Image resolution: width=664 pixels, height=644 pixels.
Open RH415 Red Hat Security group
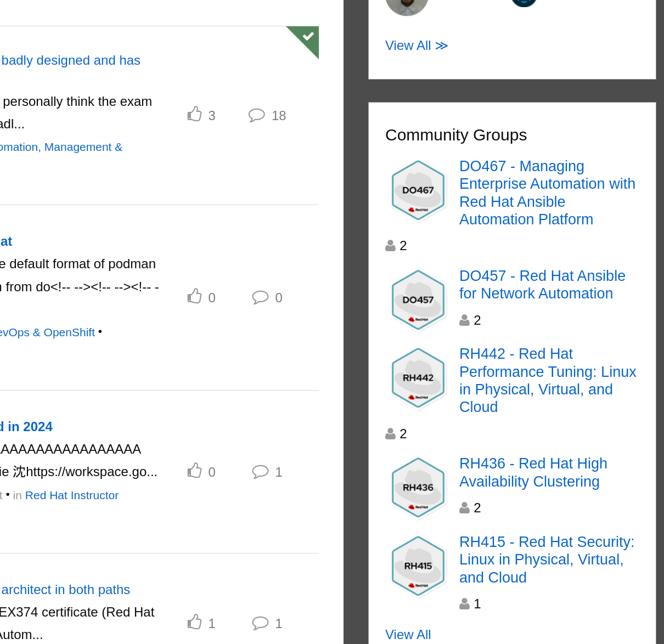click(x=547, y=559)
